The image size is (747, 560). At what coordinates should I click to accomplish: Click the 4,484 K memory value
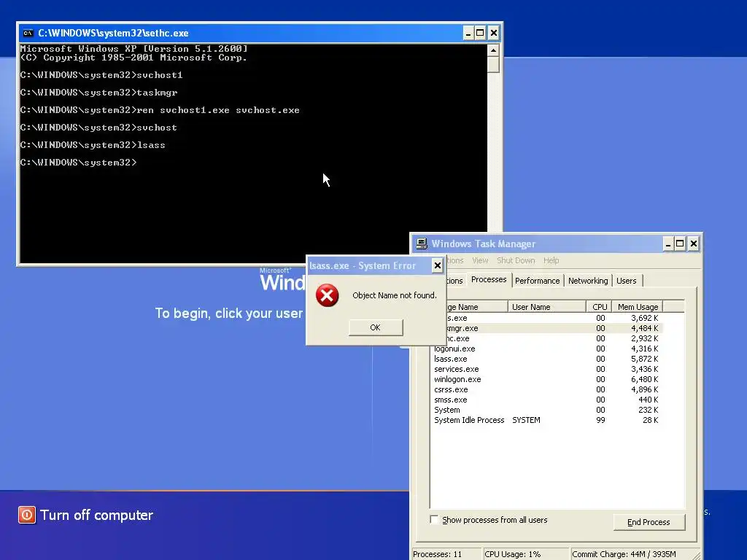click(x=645, y=329)
